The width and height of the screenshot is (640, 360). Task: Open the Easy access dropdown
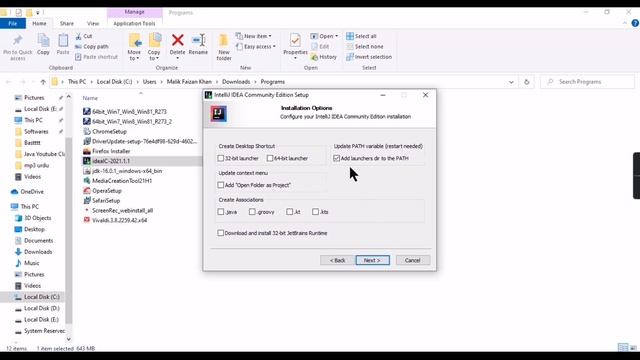click(256, 47)
